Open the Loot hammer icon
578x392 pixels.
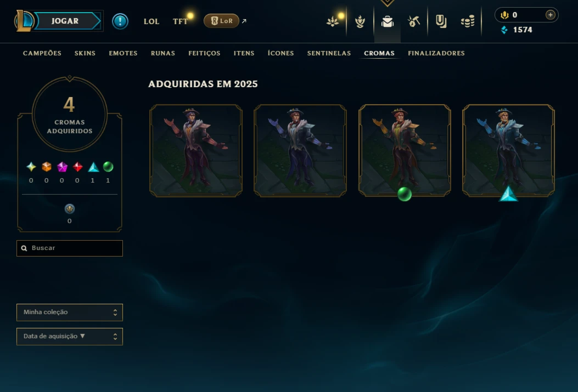pyautogui.click(x=414, y=22)
